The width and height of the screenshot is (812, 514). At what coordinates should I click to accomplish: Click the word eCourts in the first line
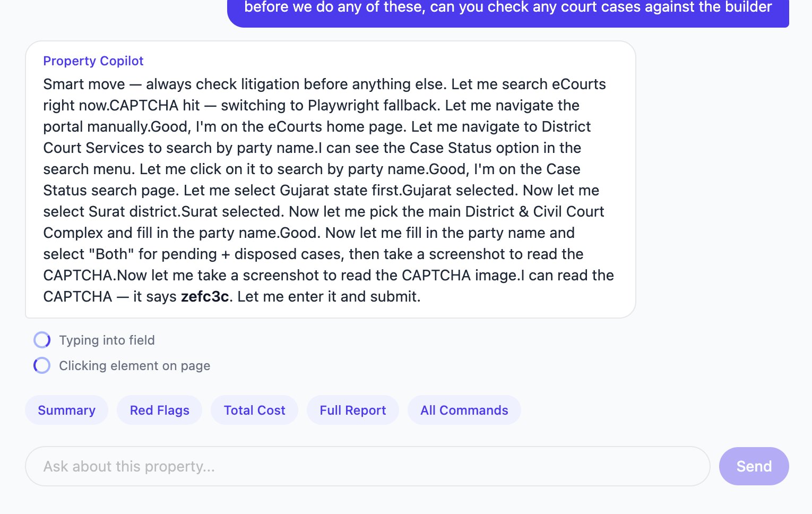point(579,84)
